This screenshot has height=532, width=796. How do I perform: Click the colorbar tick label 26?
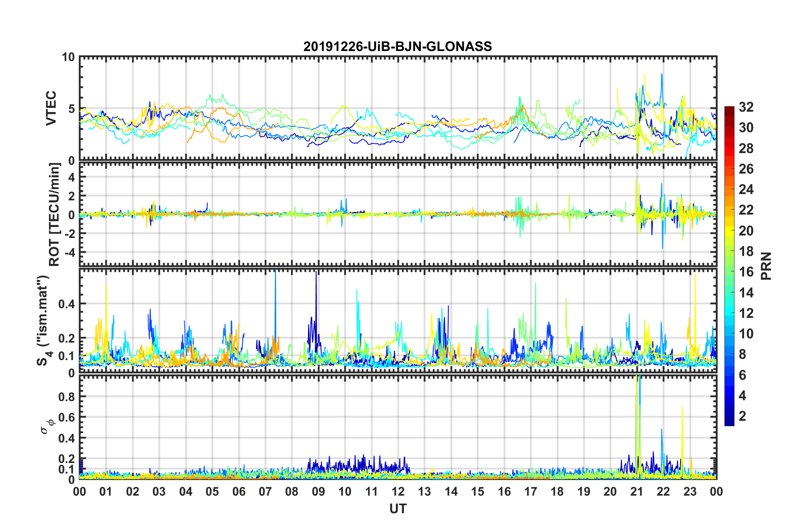tap(746, 169)
